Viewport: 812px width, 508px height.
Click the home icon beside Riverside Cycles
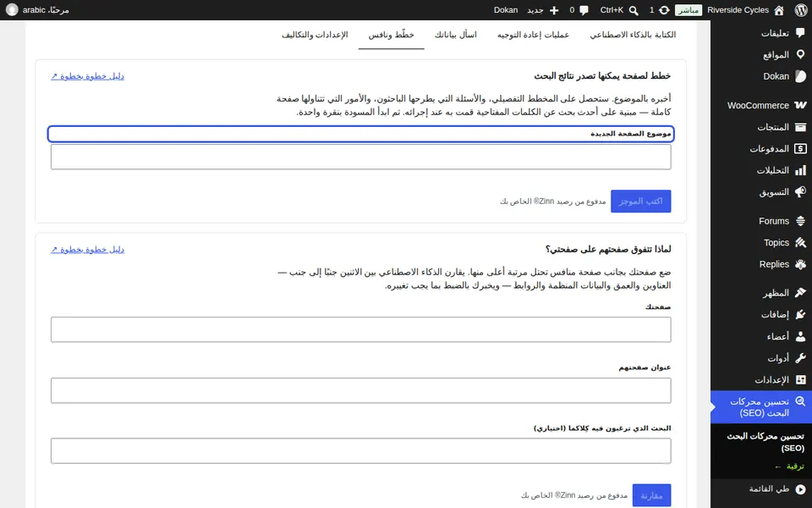(779, 10)
